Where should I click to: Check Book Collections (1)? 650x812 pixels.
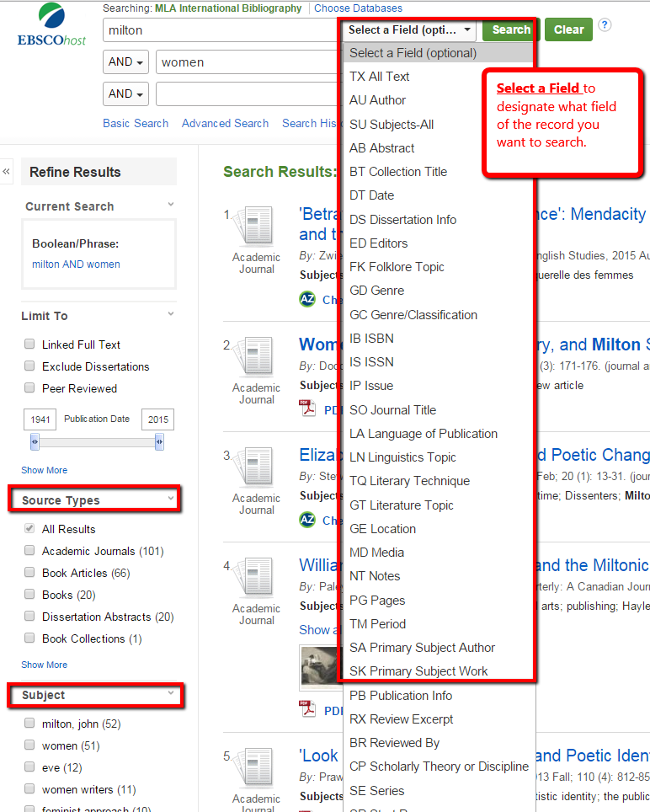click(x=29, y=638)
